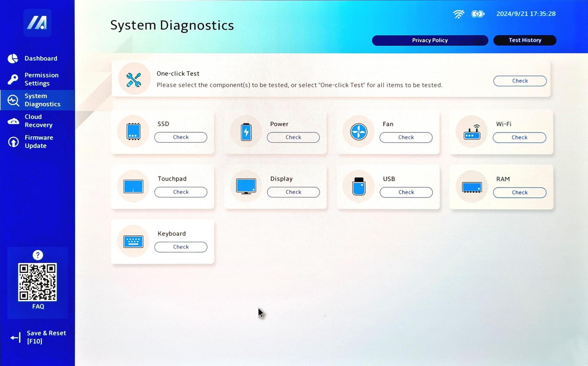Open Firmware Update section
The height and width of the screenshot is (366, 588).
[37, 142]
